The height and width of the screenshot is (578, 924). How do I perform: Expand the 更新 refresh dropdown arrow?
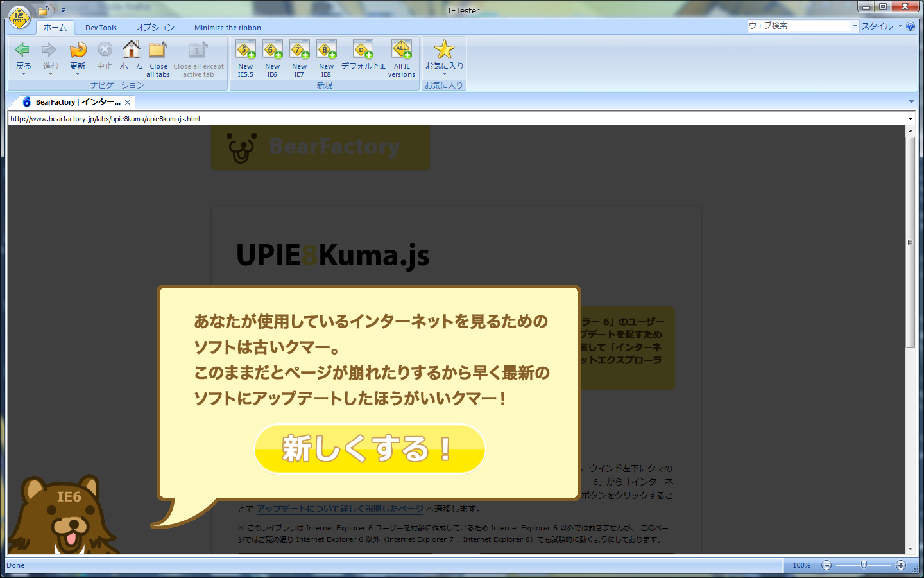pyautogui.click(x=78, y=74)
